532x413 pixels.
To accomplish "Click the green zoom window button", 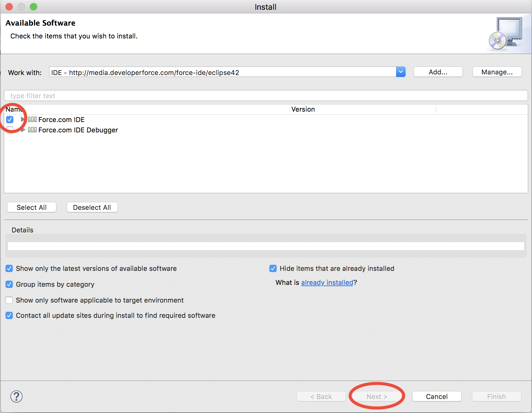I will tap(34, 7).
